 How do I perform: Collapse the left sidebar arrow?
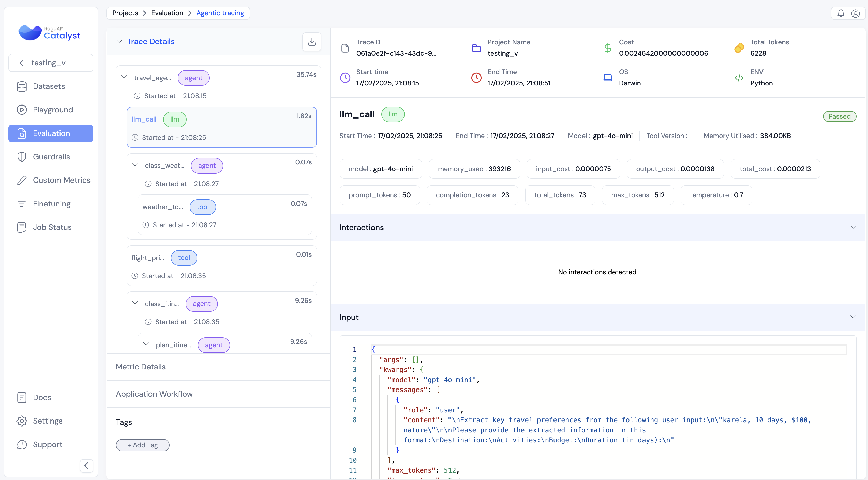pyautogui.click(x=86, y=466)
